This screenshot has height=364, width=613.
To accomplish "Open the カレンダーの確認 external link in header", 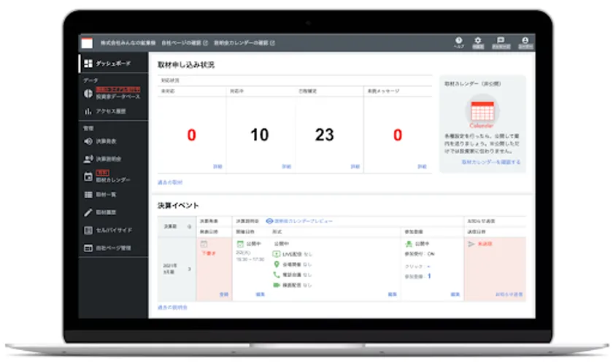I will pos(244,43).
